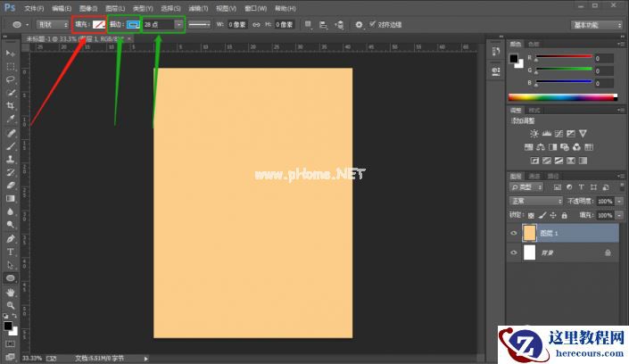
Task: Open the 选择(S) menu
Action: (170, 8)
